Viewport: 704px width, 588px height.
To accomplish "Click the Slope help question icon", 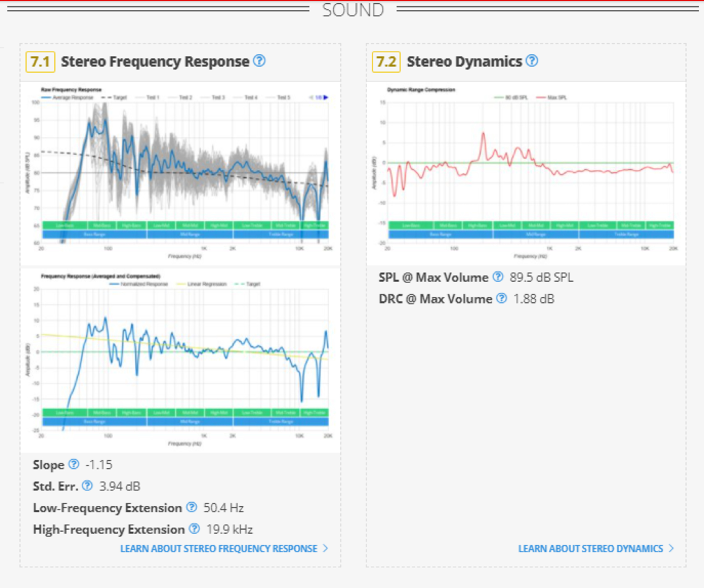I will pyautogui.click(x=74, y=464).
